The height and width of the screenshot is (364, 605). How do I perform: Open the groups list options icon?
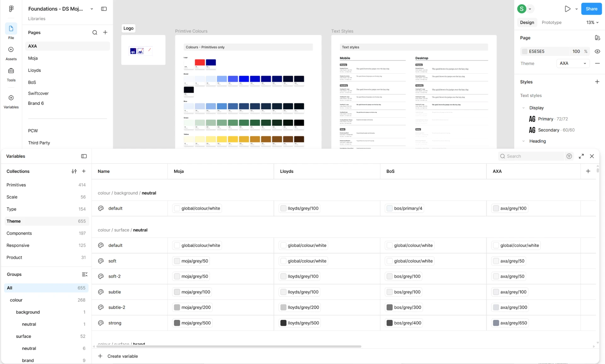[84, 274]
